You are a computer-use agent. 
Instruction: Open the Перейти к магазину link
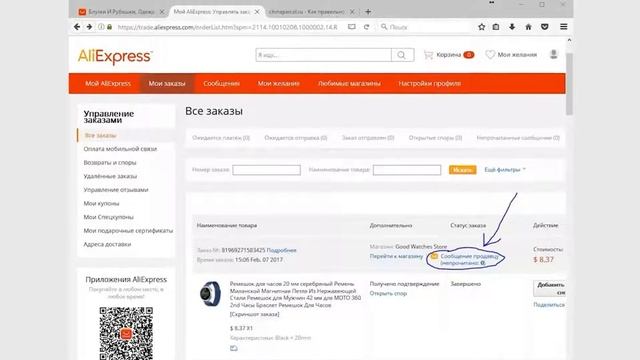(x=396, y=256)
